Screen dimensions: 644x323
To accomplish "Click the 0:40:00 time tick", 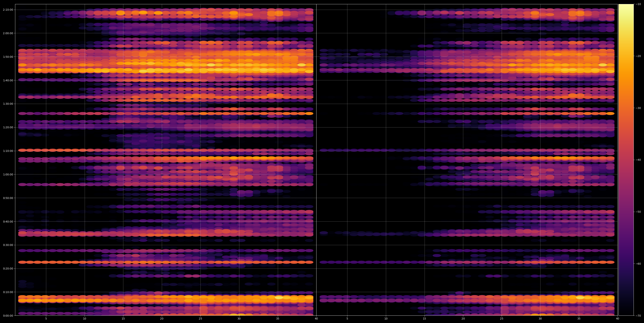I will 8,221.
